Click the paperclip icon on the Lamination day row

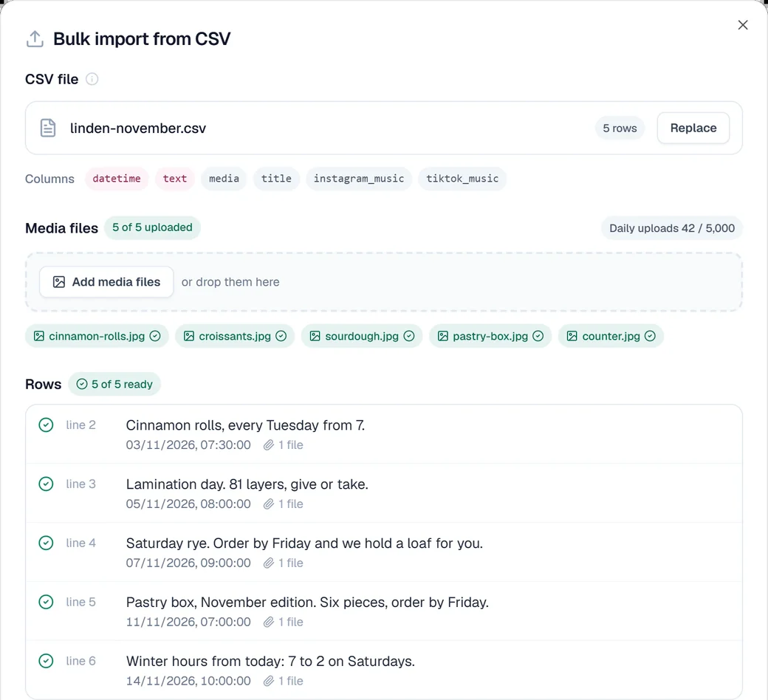[x=268, y=504]
